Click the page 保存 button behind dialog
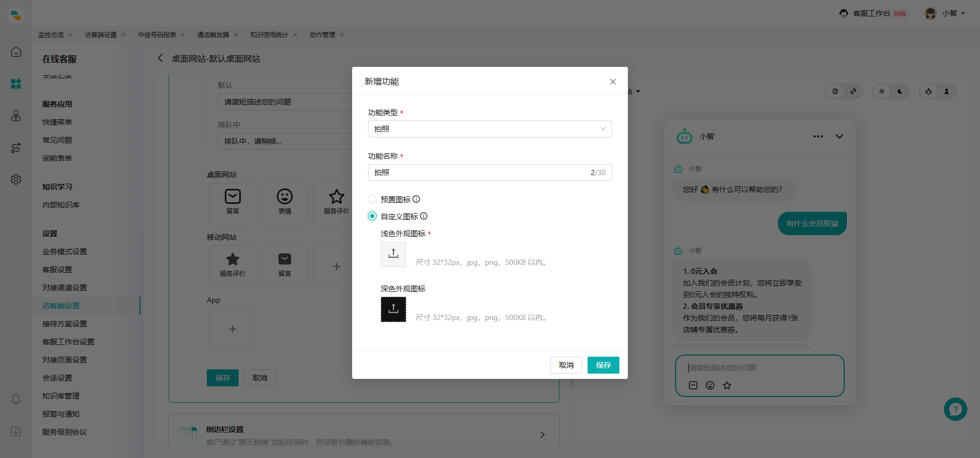Screen dimensions: 980x458 point(223,378)
